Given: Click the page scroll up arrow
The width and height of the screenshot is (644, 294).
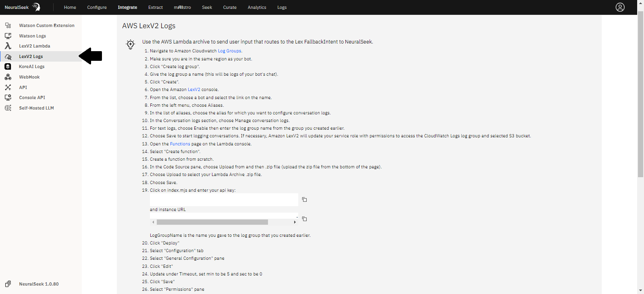Looking at the screenshot, I should tap(640, 3).
